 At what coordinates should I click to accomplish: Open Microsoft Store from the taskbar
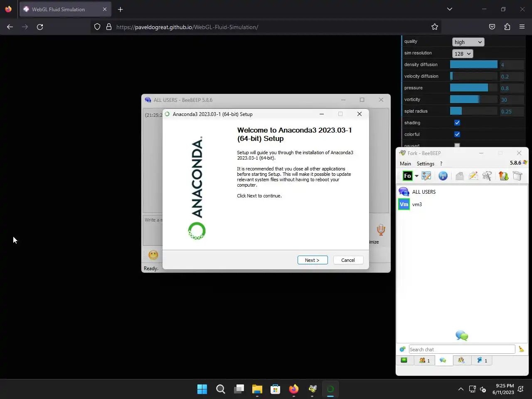(x=275, y=389)
